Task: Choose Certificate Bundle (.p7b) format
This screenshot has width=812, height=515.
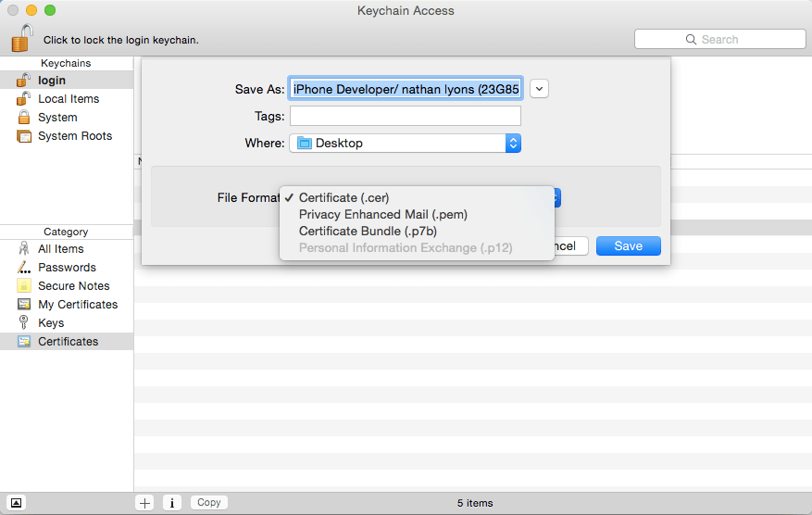Action: tap(368, 231)
